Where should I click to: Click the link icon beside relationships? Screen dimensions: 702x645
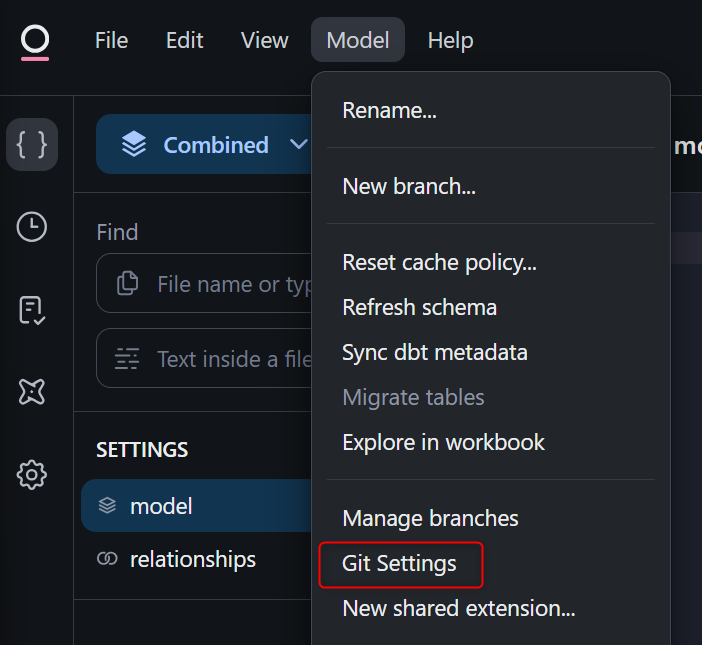pos(107,559)
